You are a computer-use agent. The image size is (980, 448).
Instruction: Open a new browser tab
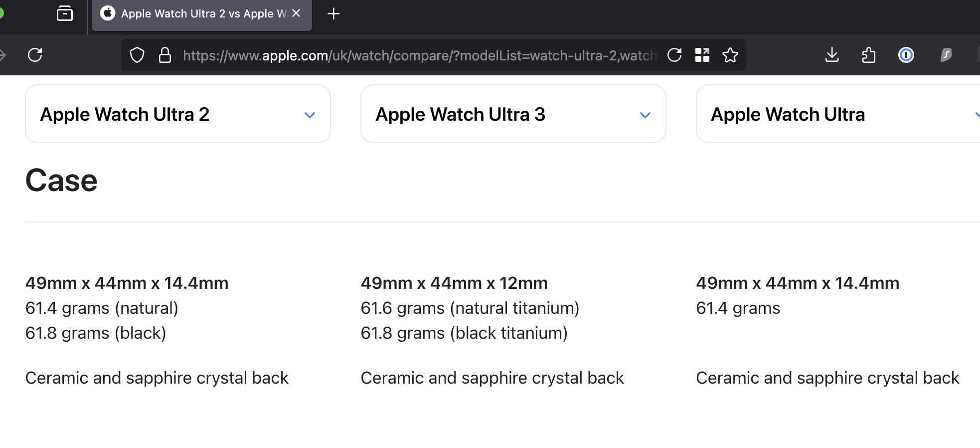click(x=333, y=13)
